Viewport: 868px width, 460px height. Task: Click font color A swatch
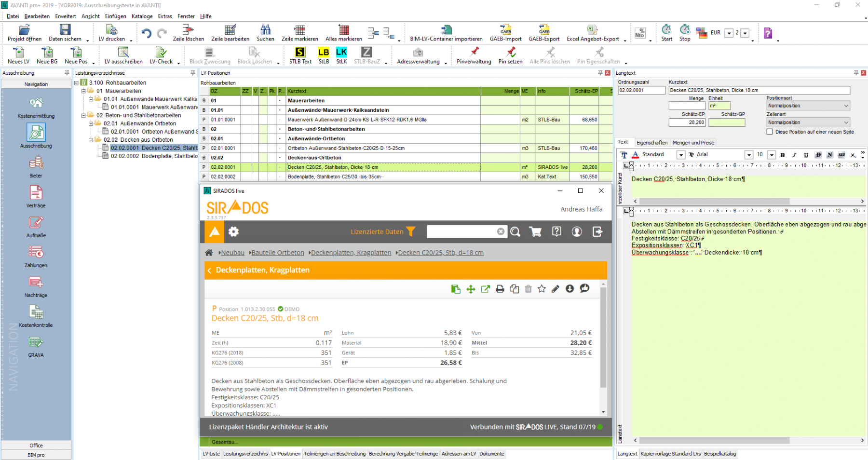(x=636, y=155)
